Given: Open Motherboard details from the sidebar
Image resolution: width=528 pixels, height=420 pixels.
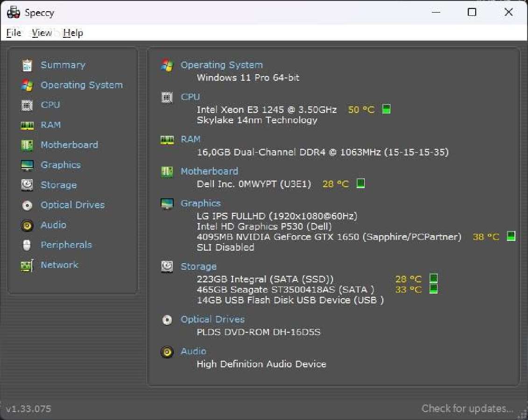Looking at the screenshot, I should [x=70, y=145].
